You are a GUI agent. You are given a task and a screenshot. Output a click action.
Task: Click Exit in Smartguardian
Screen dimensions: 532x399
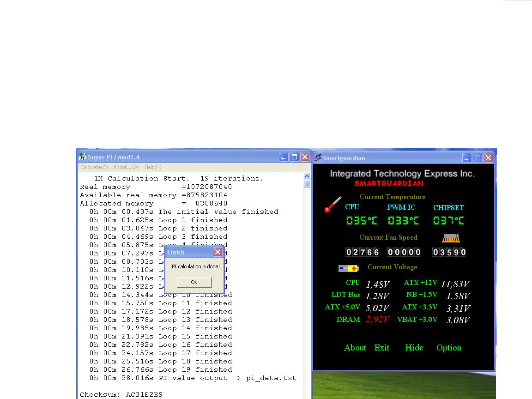click(382, 347)
